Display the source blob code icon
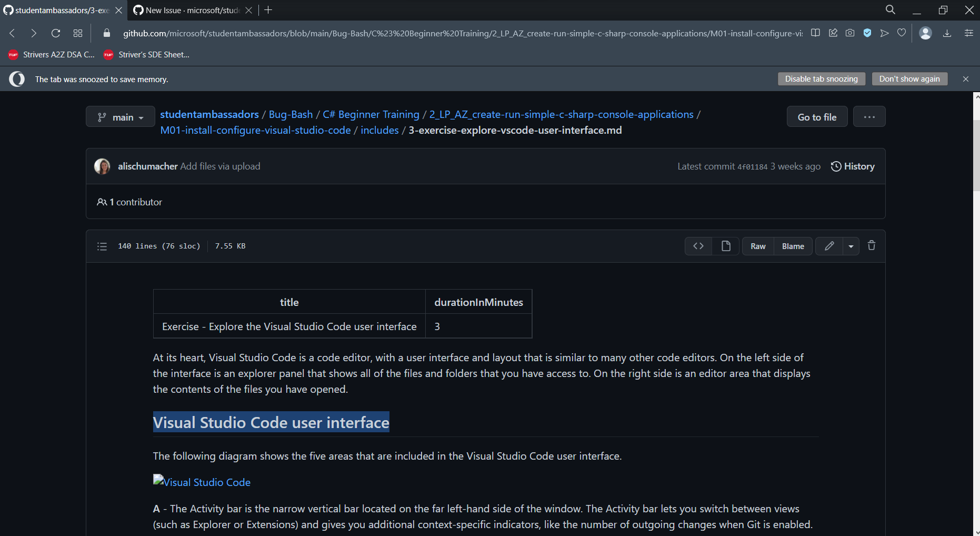The image size is (980, 536). (698, 246)
